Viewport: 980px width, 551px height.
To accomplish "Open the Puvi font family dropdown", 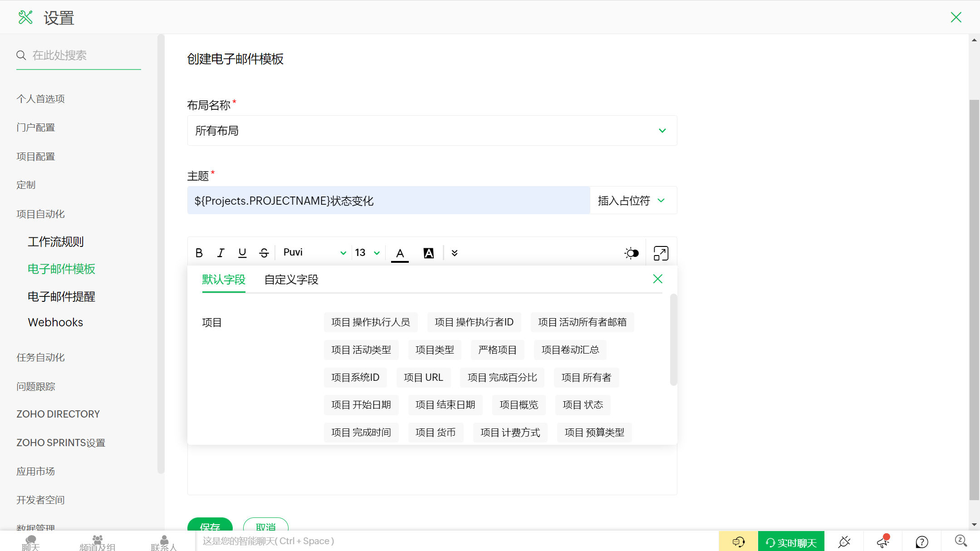I will [x=314, y=253].
